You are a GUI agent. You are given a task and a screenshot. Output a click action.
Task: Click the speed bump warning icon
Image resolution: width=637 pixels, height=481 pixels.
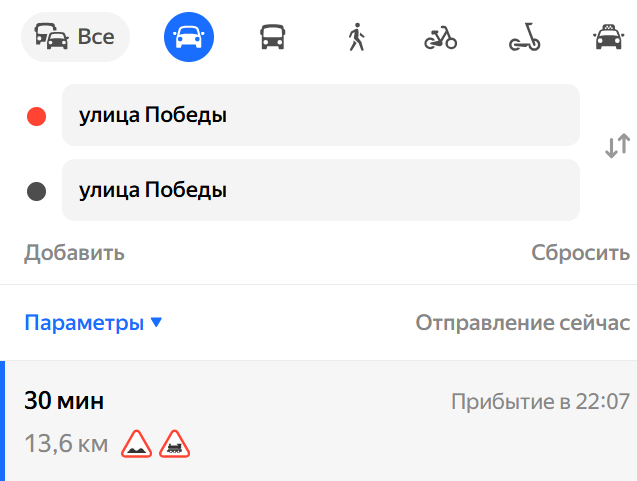[x=137, y=444]
